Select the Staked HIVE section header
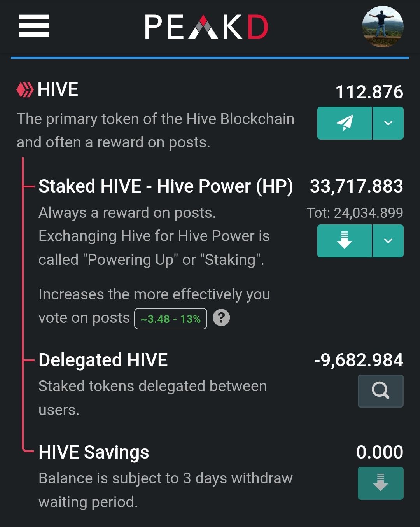Viewport: 420px width, 527px height. tap(166, 186)
